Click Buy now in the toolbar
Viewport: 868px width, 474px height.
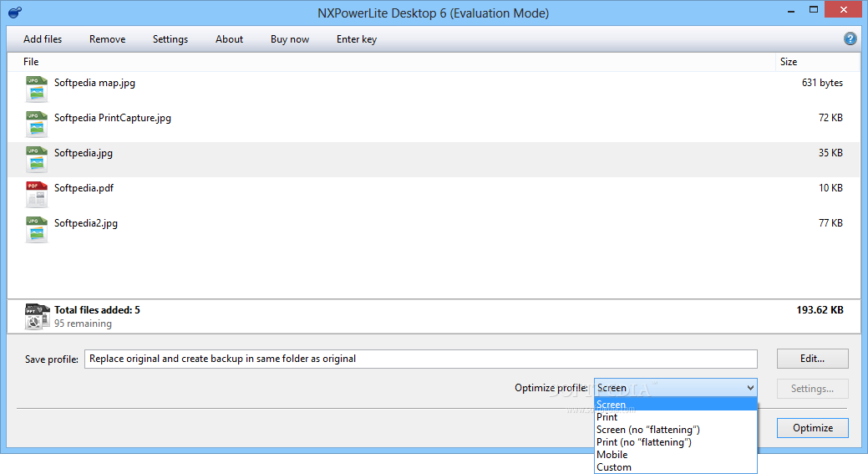pos(290,39)
